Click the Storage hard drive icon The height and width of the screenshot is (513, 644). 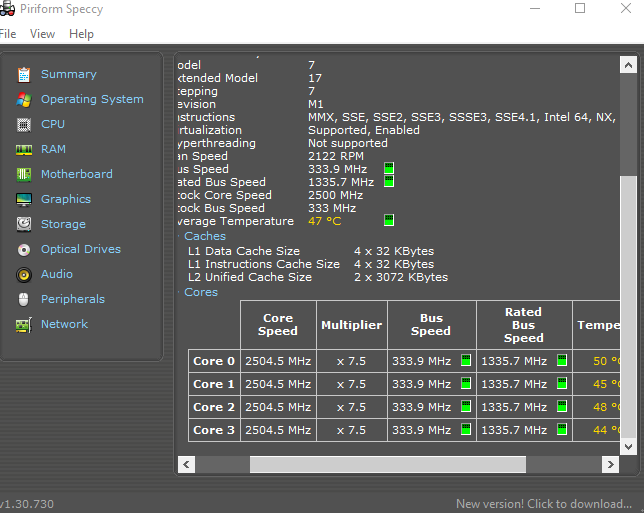[24, 224]
